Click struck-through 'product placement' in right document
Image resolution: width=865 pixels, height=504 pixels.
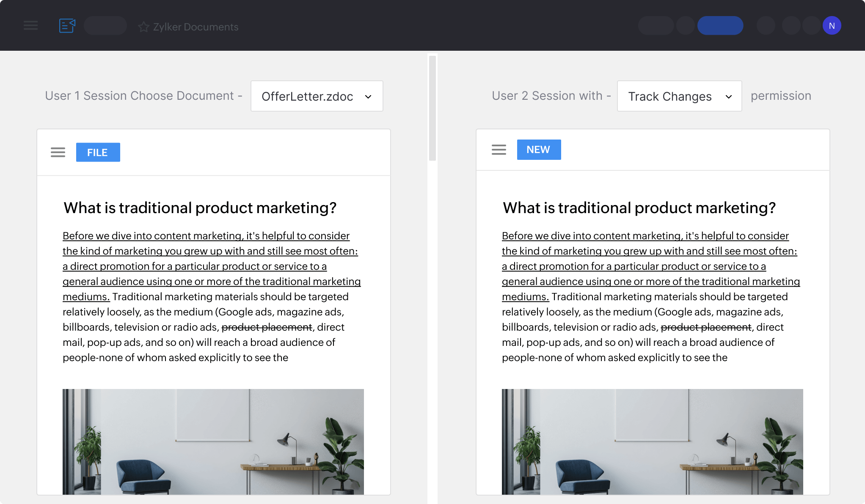pos(706,327)
